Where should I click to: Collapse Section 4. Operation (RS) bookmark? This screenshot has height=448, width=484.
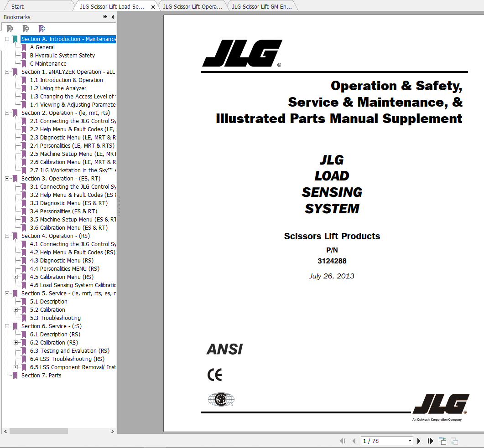pos(7,236)
